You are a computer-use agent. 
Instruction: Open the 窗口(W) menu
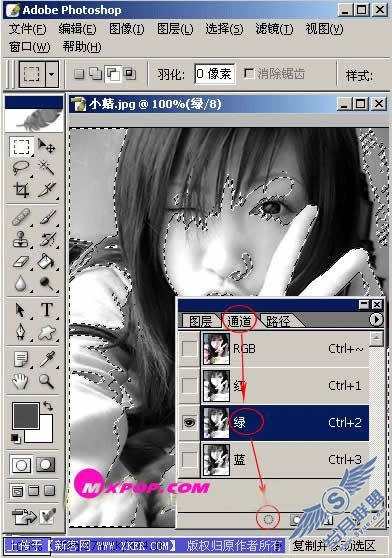30,47
